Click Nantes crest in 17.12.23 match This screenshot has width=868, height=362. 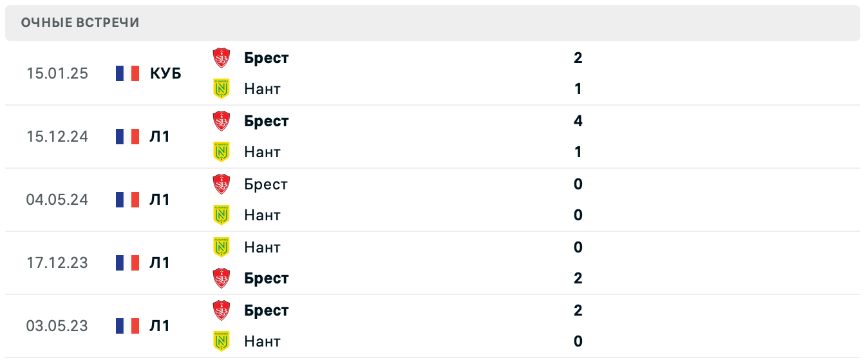pos(222,247)
